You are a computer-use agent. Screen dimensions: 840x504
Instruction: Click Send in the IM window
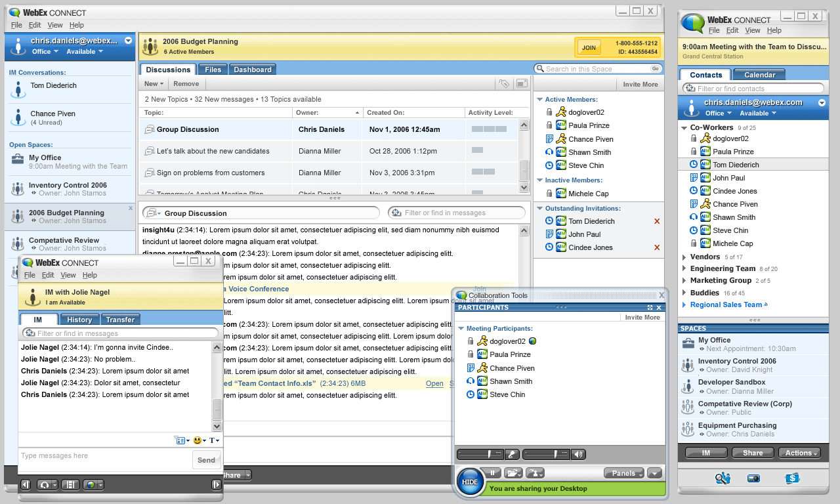(206, 460)
